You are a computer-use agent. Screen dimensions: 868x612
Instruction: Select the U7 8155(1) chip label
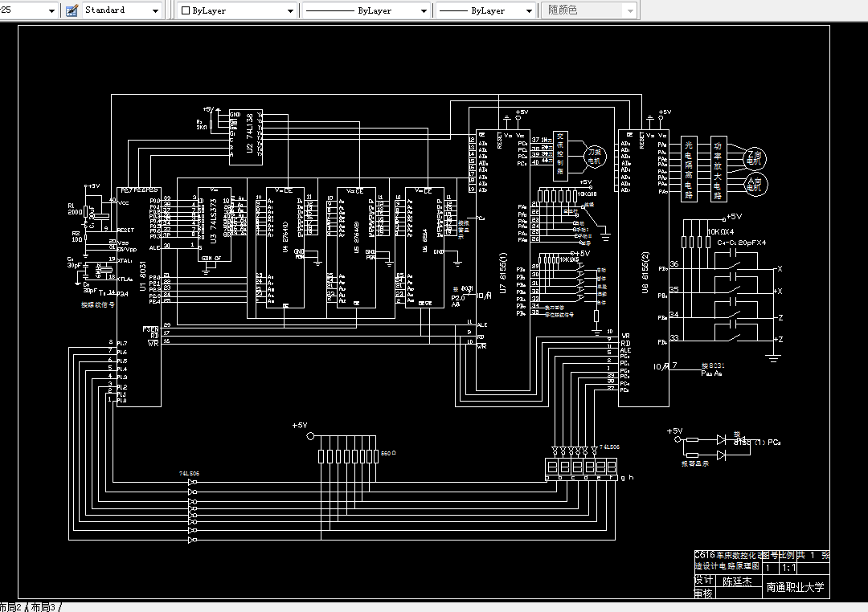[502, 273]
